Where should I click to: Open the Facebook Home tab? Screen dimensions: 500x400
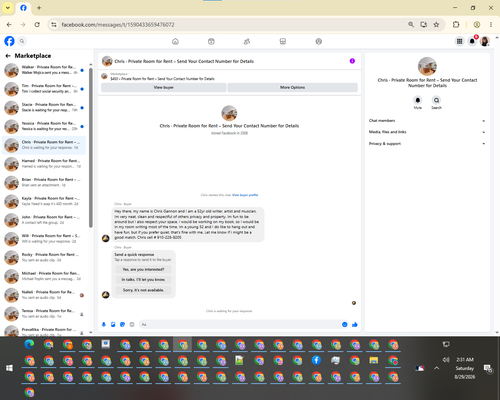175,41
